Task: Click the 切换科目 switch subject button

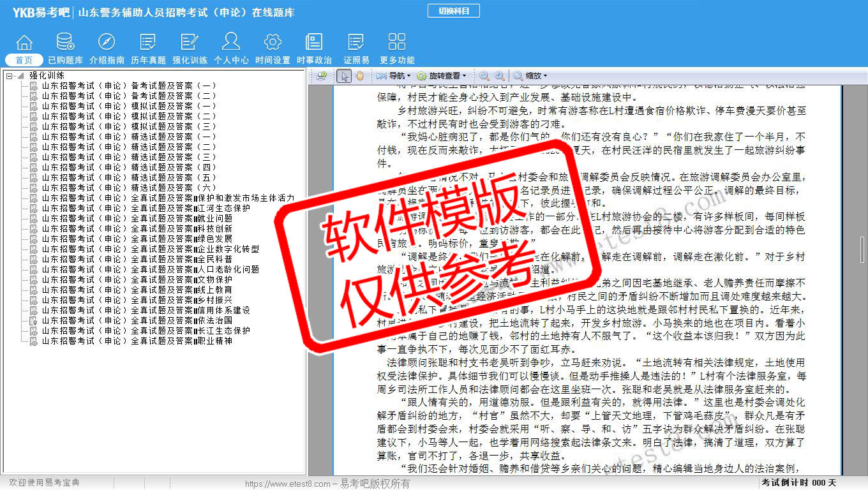Action: coord(453,11)
